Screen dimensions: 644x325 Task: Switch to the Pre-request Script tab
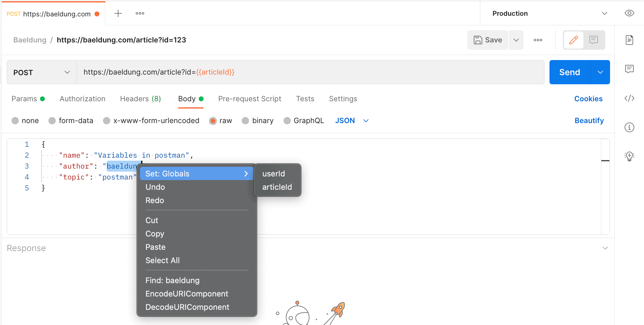250,99
